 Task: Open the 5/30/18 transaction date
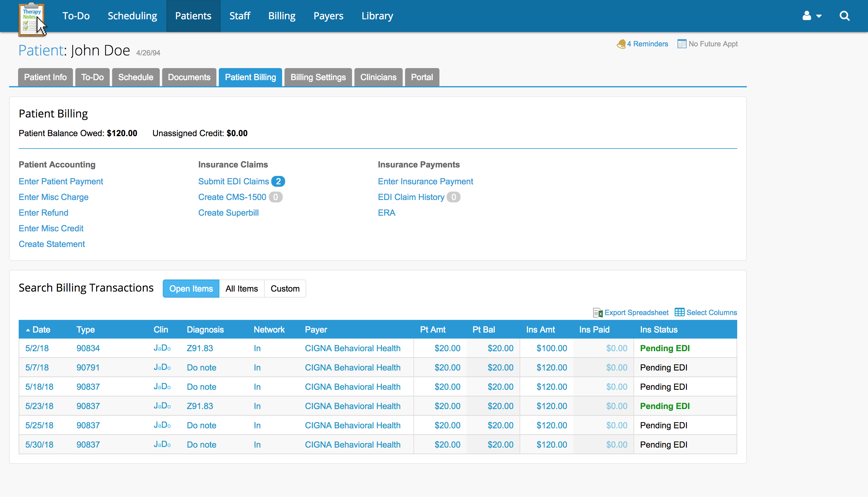click(x=39, y=445)
